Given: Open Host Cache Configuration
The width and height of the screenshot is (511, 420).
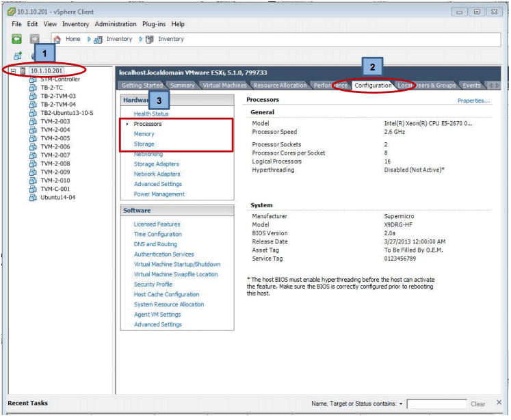Looking at the screenshot, I should pyautogui.click(x=166, y=295).
